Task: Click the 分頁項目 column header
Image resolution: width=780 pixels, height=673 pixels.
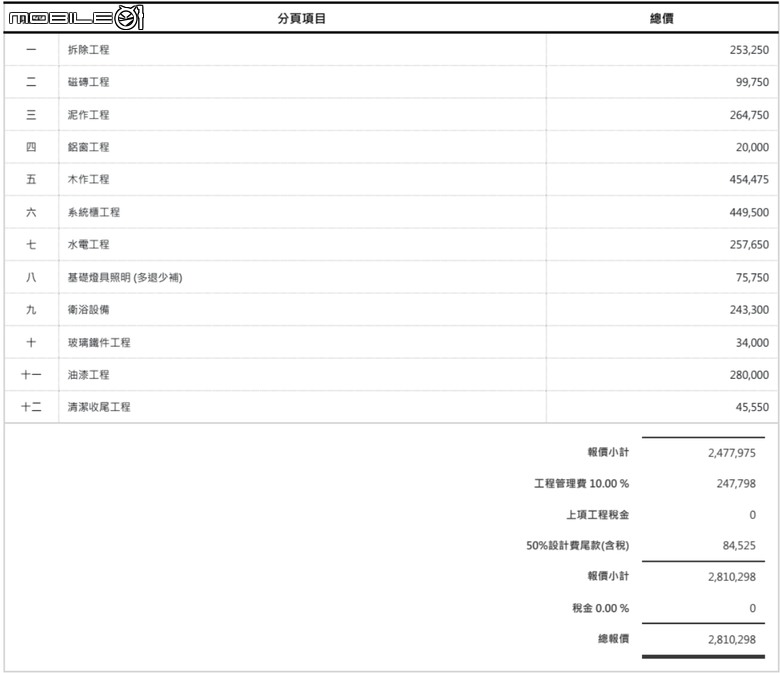Action: tap(301, 18)
